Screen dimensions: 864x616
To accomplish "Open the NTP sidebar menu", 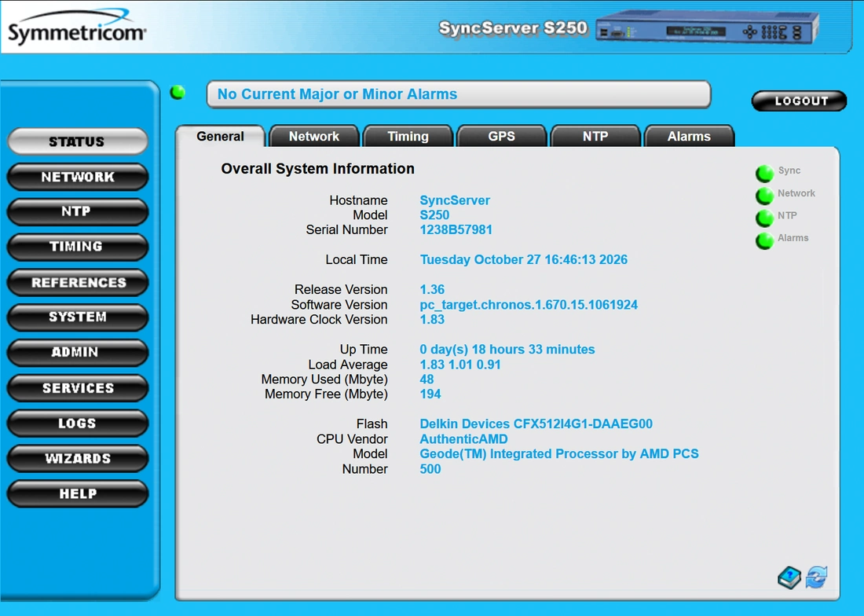I will (x=77, y=211).
